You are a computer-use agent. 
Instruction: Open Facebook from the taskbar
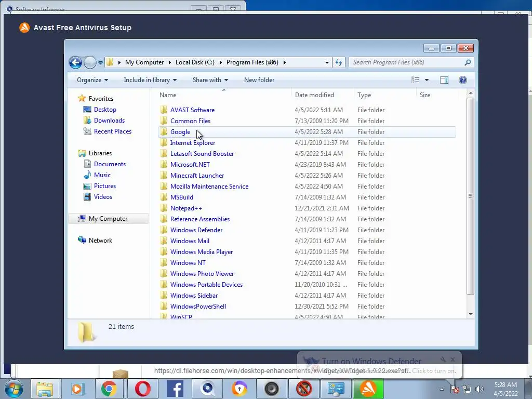coord(175,389)
